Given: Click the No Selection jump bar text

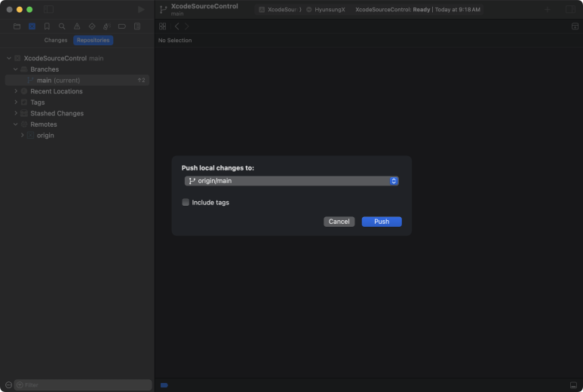Looking at the screenshot, I should point(175,40).
